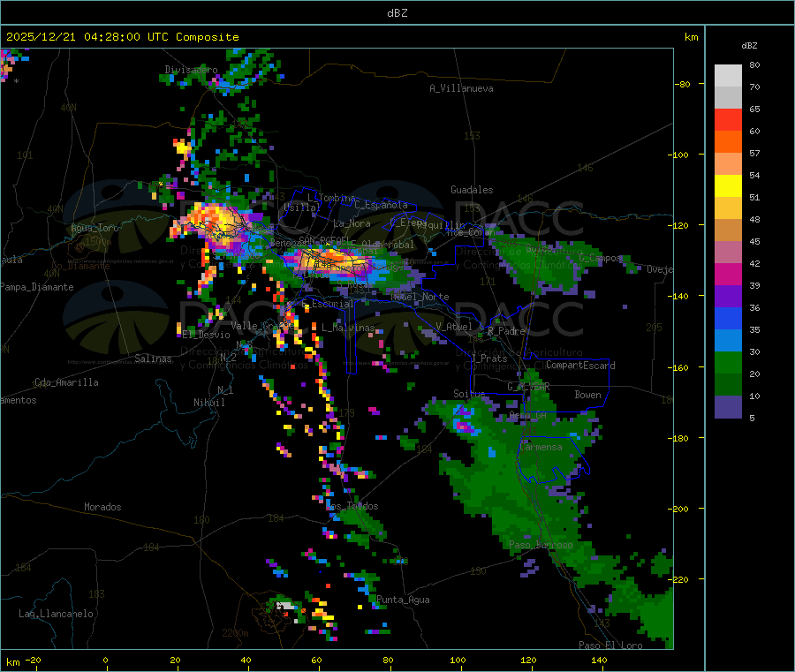Click the legend value 57
The image size is (795, 672).
click(754, 153)
